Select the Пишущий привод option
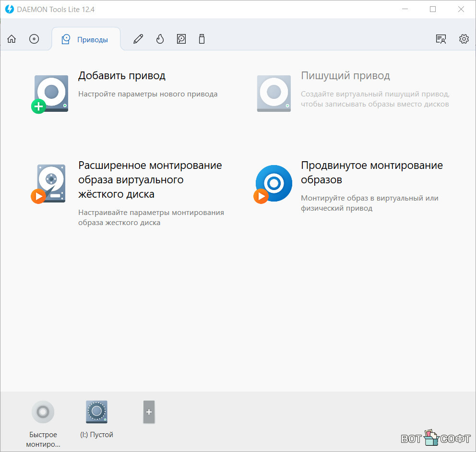 click(x=345, y=76)
